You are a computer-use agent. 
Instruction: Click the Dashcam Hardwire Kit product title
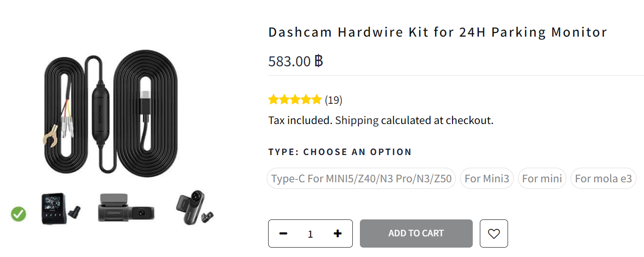pos(437,32)
